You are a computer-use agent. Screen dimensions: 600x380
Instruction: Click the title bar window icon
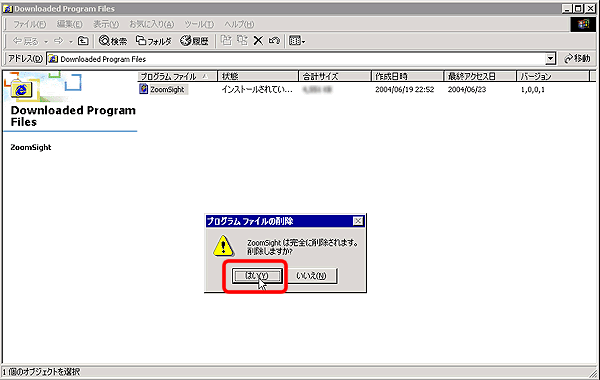(7, 8)
